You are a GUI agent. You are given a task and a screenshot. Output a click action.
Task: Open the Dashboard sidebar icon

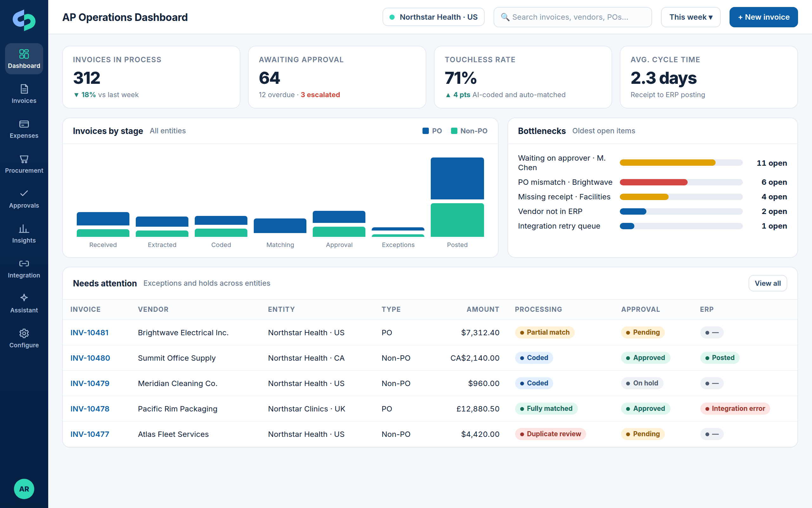coord(24,54)
